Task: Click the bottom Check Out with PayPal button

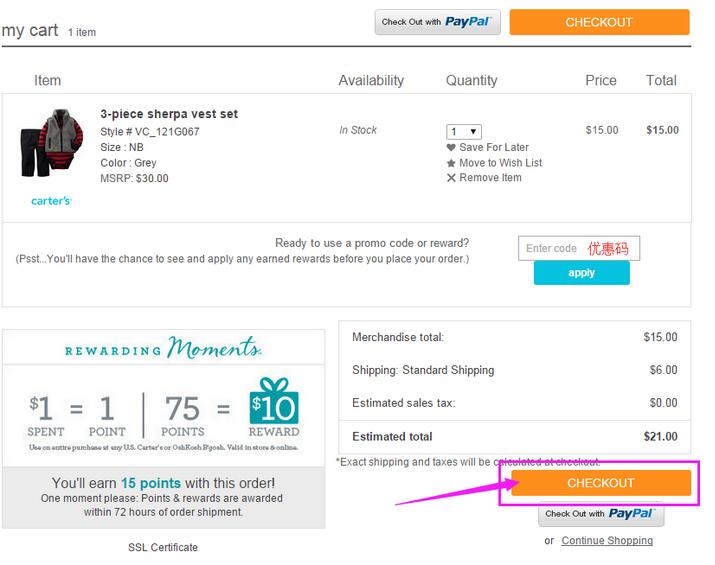Action: pyautogui.click(x=601, y=514)
